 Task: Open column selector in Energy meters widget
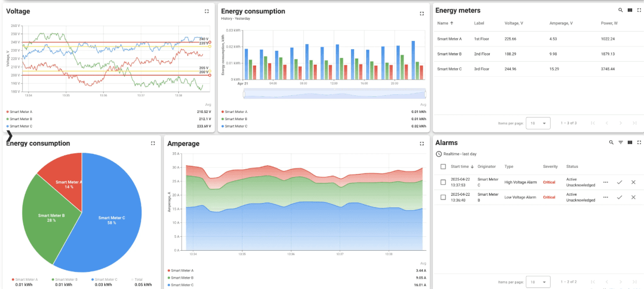click(630, 10)
